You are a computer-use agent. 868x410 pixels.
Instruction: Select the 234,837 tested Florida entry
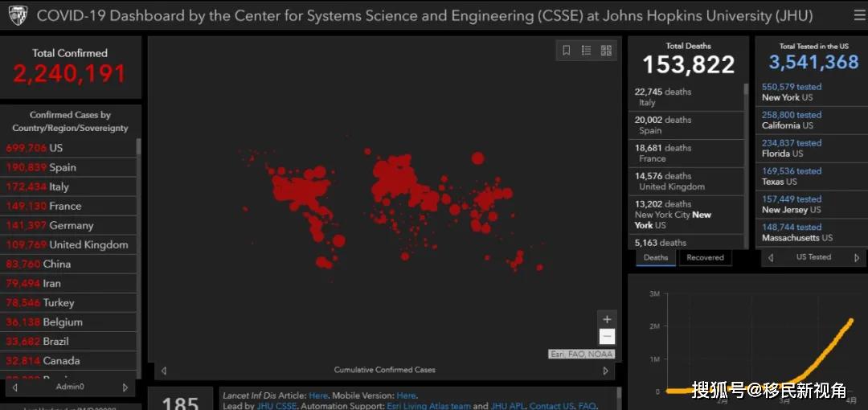[812, 149]
